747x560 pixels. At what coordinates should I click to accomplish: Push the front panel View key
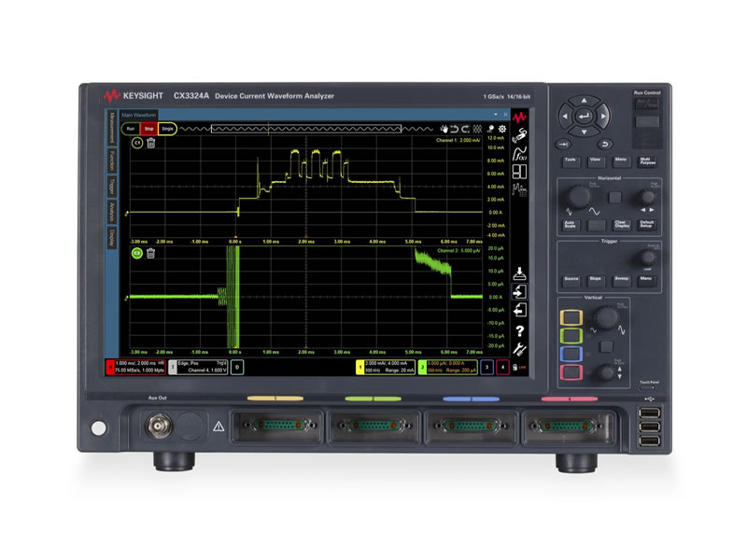[x=596, y=161]
